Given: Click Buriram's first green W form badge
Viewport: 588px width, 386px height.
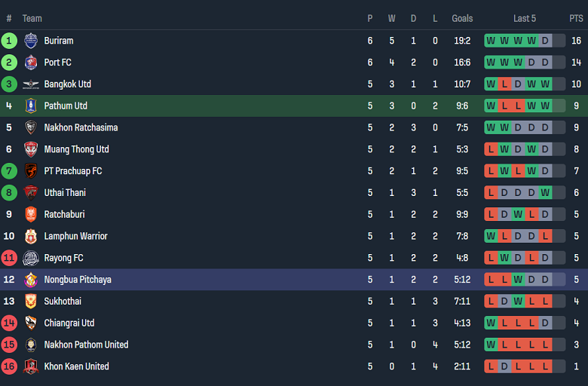Looking at the screenshot, I should coord(491,41).
